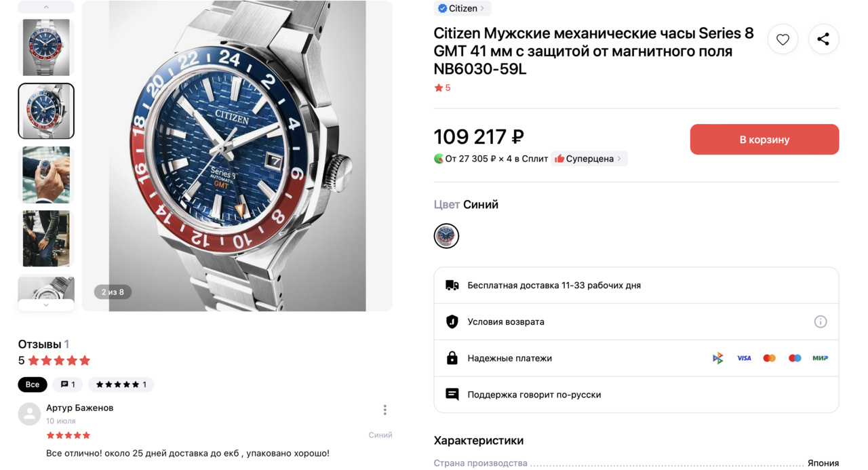Add watch to favorites with heart icon
Image resolution: width=868 pixels, height=470 pixels.
783,39
